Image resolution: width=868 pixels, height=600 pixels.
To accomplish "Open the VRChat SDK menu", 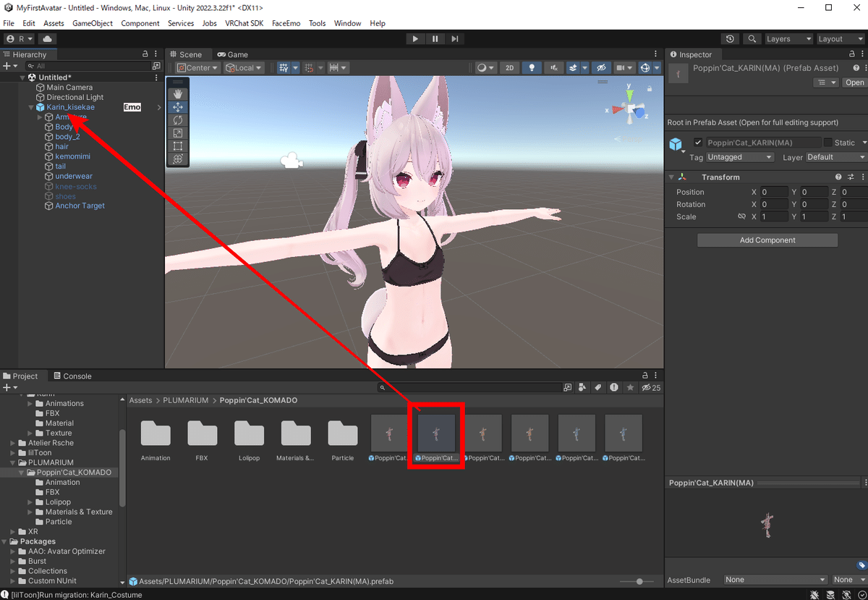I will (x=244, y=23).
